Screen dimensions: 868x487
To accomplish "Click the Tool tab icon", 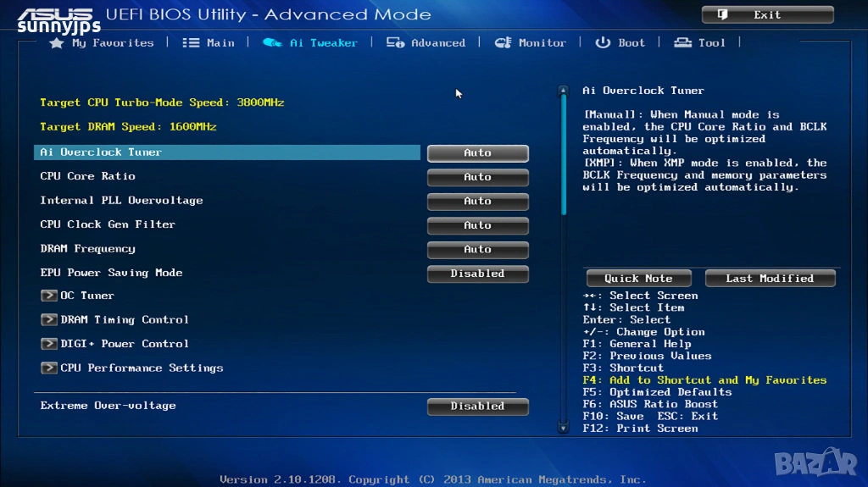I will click(x=682, y=43).
